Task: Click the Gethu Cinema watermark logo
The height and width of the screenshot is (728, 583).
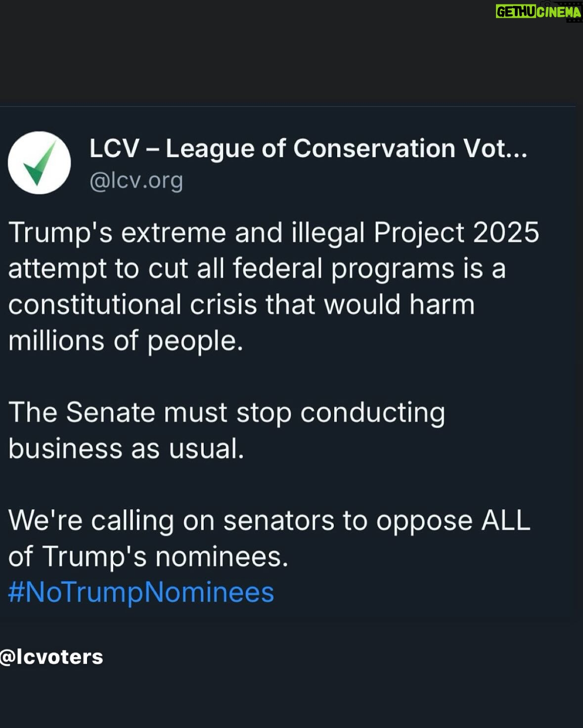Action: tap(538, 12)
